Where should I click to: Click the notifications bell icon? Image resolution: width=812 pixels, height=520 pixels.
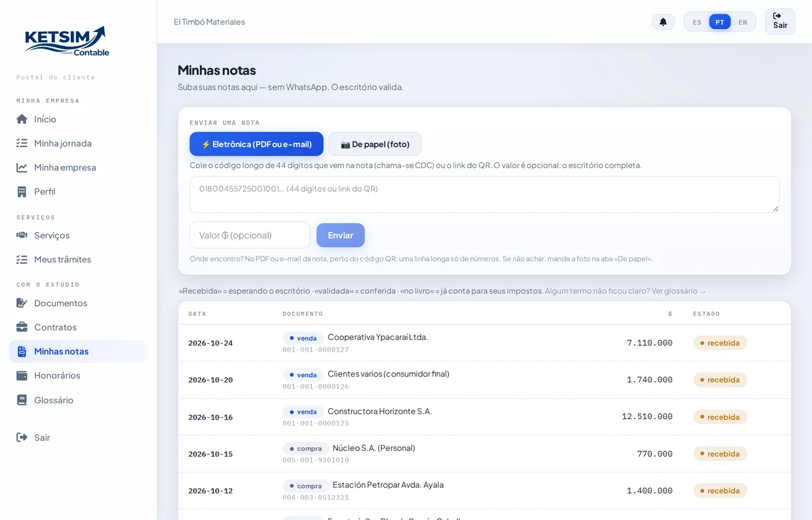tap(663, 22)
